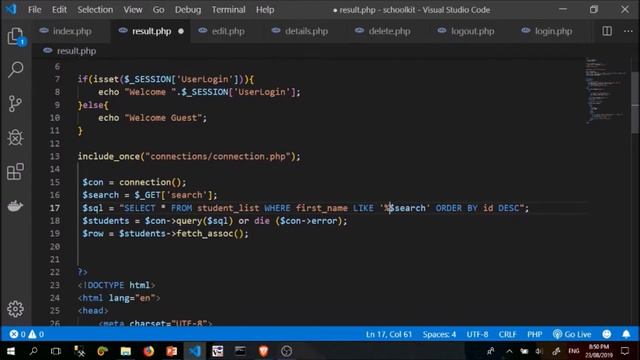Open File Explorer from the taskbar
The width and height of the screenshot is (640, 360).
click(126, 351)
